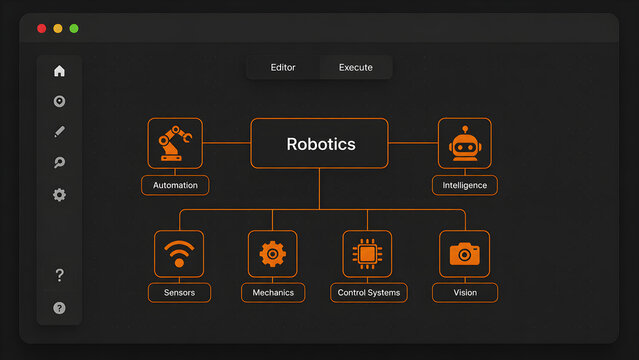Image resolution: width=639 pixels, height=360 pixels.
Task: Switch to the Execute tab
Action: coord(356,67)
